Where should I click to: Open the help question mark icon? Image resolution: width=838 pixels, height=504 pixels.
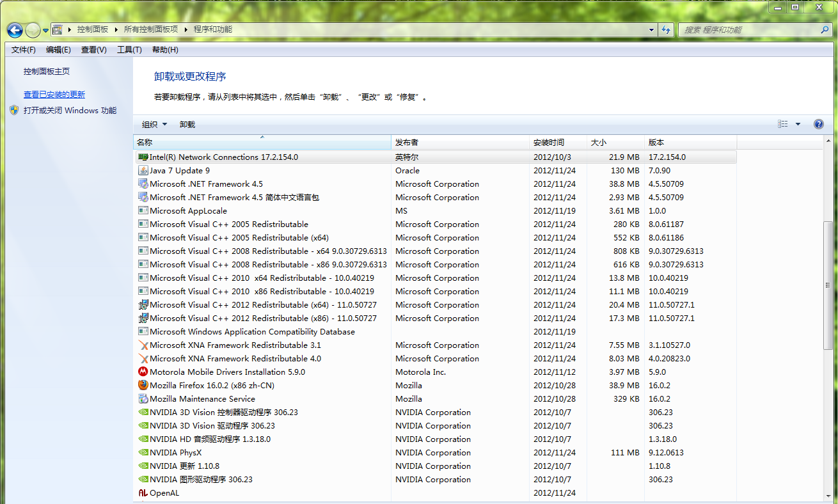point(818,124)
